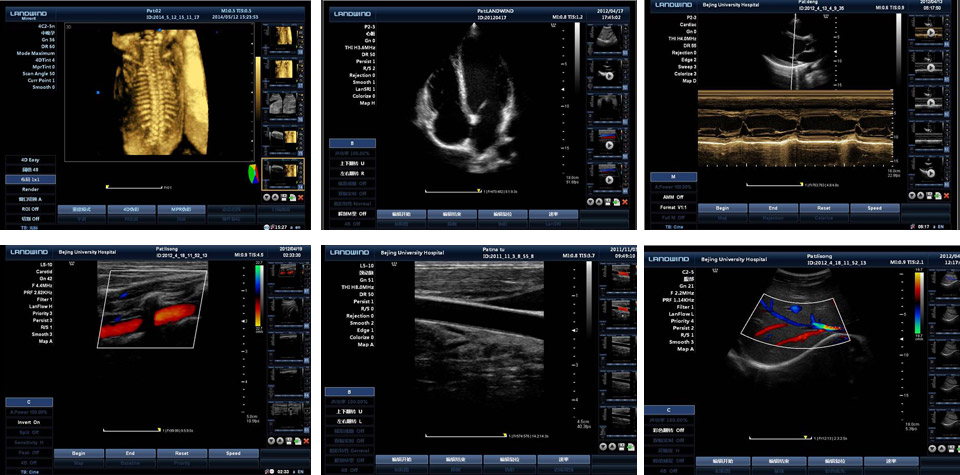Click Speed button on M-mode cardiac screen
The height and width of the screenshot is (475, 960).
tap(875, 208)
